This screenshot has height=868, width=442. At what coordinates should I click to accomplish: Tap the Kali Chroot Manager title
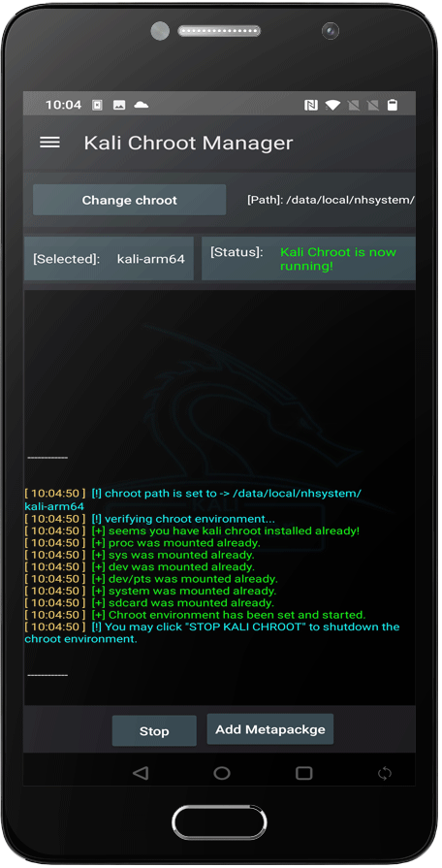188,143
